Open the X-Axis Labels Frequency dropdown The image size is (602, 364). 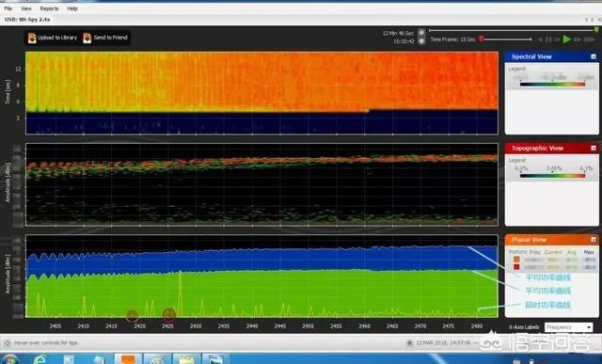568,327
